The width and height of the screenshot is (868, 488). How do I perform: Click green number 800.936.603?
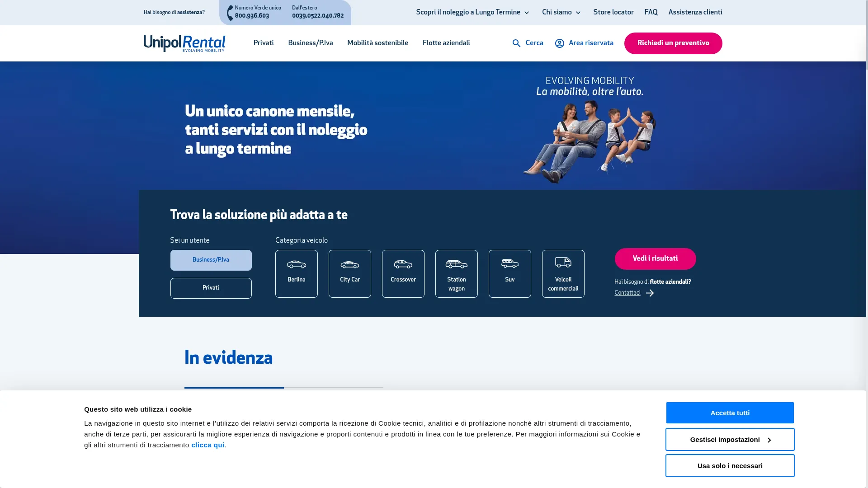click(252, 16)
